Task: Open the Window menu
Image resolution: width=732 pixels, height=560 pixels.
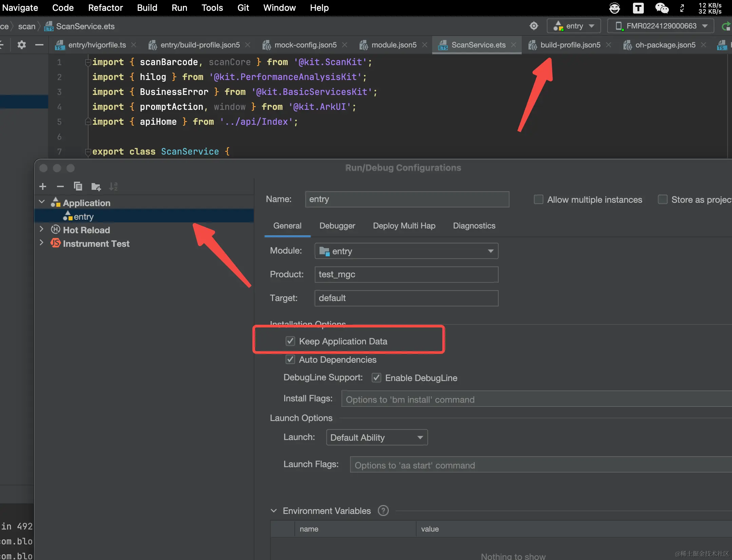Action: pyautogui.click(x=280, y=8)
